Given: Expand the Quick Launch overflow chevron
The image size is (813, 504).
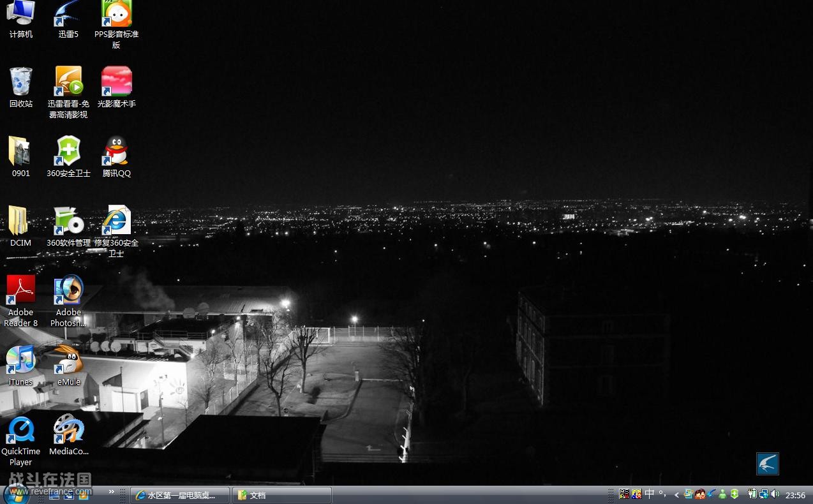Looking at the screenshot, I should click(112, 491).
